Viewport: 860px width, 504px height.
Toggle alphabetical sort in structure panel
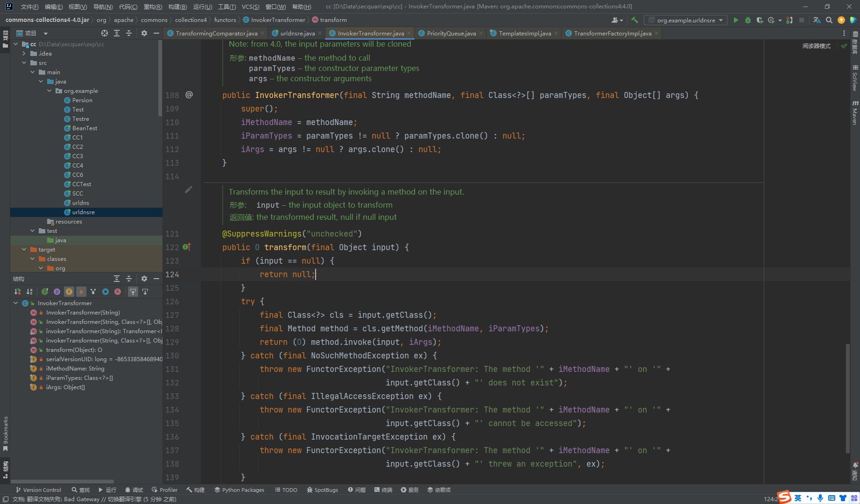pyautogui.click(x=29, y=292)
